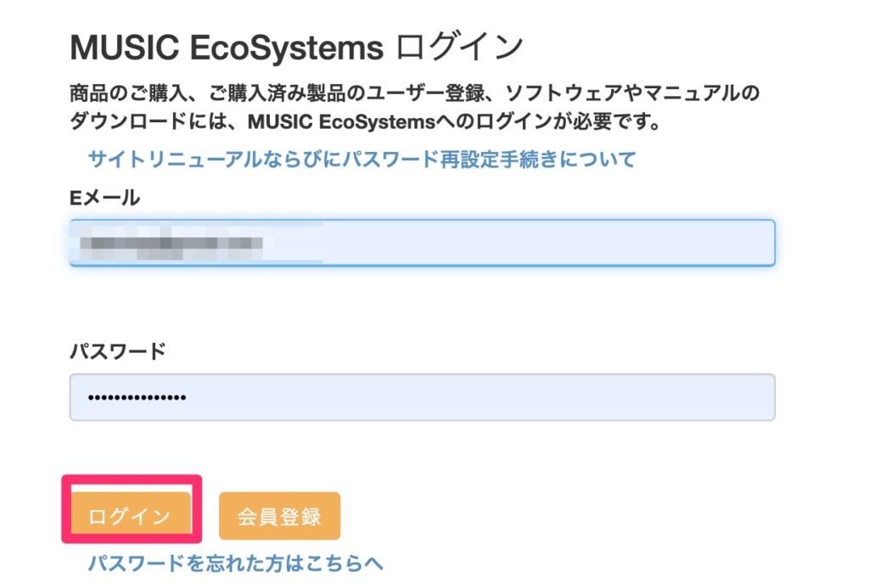
Task: Focus the Eメール input field
Action: 422,243
